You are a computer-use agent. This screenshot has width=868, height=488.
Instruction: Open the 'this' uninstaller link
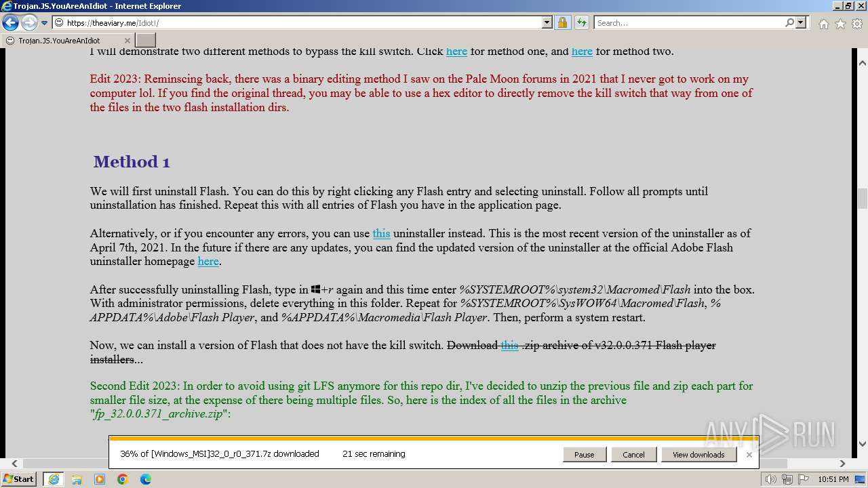tap(381, 233)
